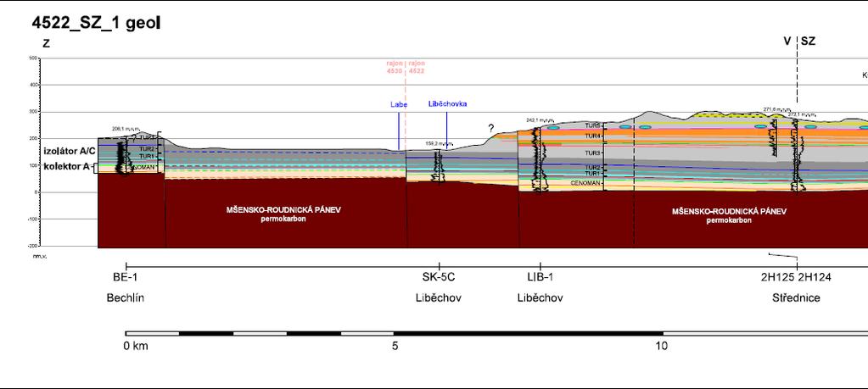This screenshot has width=868, height=389.
Task: Click the "TUR1" layer label at LIB-1
Action: (x=592, y=174)
